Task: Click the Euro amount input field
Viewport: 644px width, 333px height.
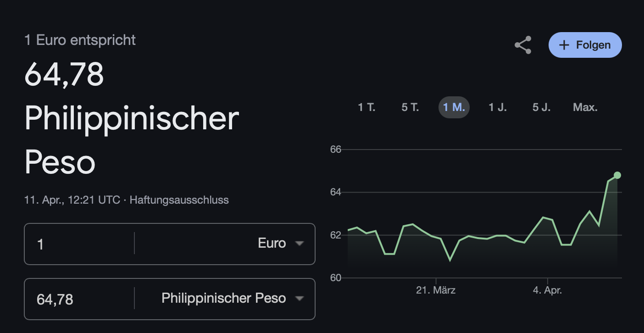Action: [x=79, y=244]
